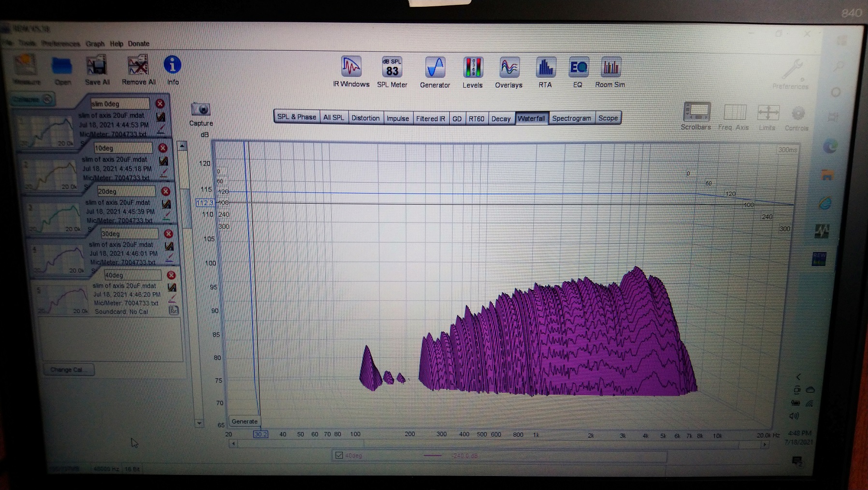Open the Graph menu

click(95, 44)
